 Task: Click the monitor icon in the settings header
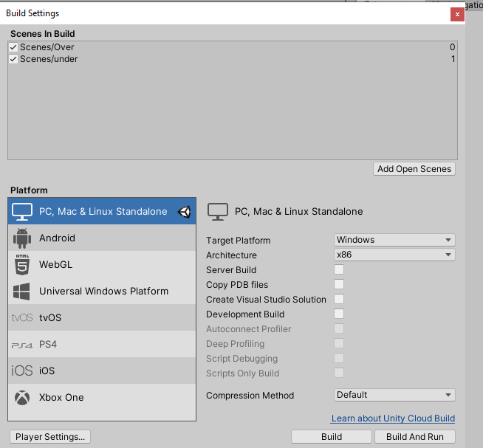[x=218, y=212]
